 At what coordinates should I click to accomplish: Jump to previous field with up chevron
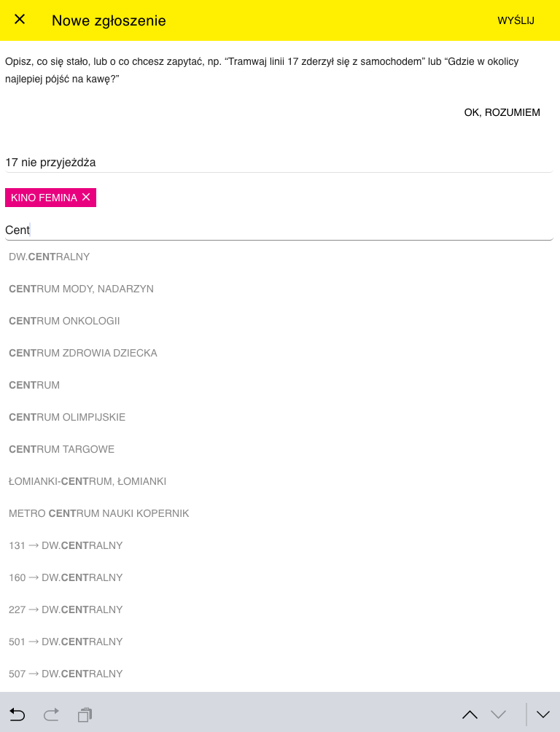tap(470, 715)
